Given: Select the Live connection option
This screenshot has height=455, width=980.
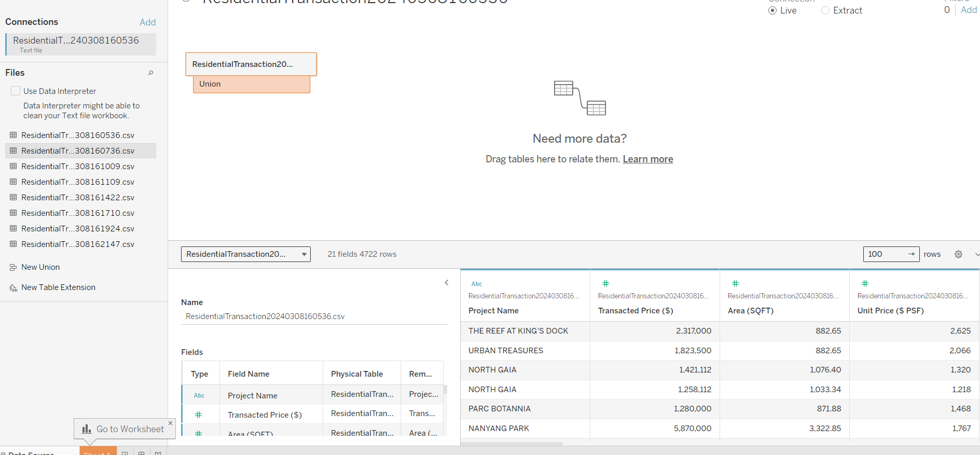Looking at the screenshot, I should click(x=772, y=10).
